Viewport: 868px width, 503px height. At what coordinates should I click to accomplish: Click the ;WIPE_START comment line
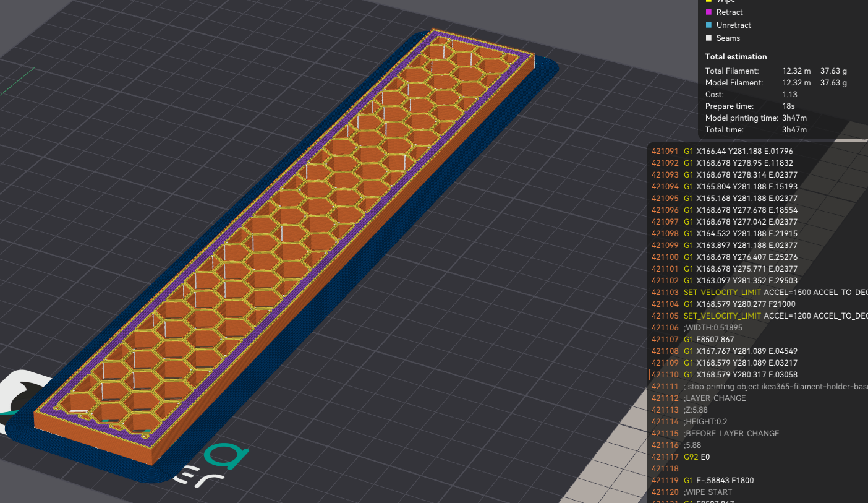click(758, 492)
